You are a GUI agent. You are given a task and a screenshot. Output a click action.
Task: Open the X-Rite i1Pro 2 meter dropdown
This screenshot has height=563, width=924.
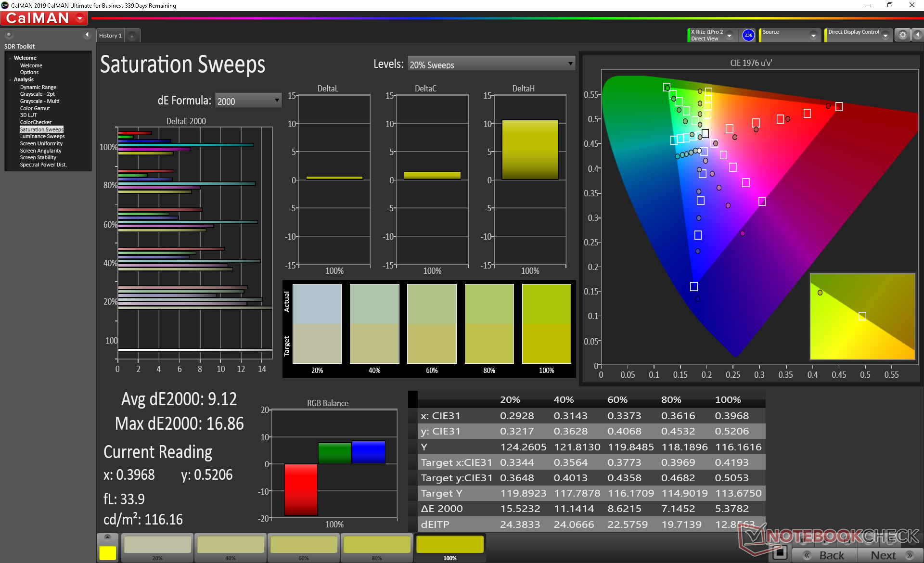[x=730, y=36]
